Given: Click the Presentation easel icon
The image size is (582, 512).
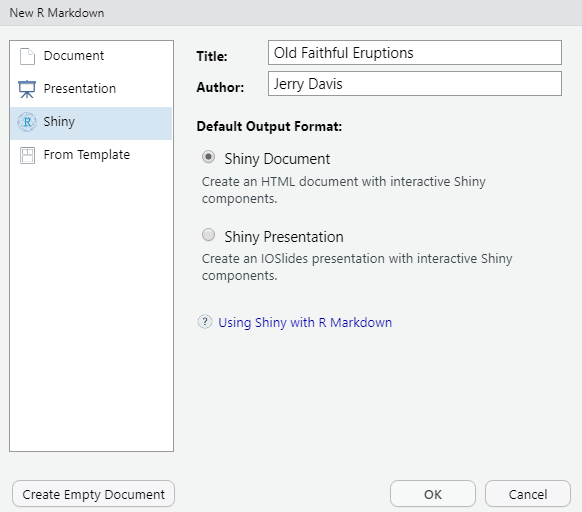Looking at the screenshot, I should (x=27, y=89).
